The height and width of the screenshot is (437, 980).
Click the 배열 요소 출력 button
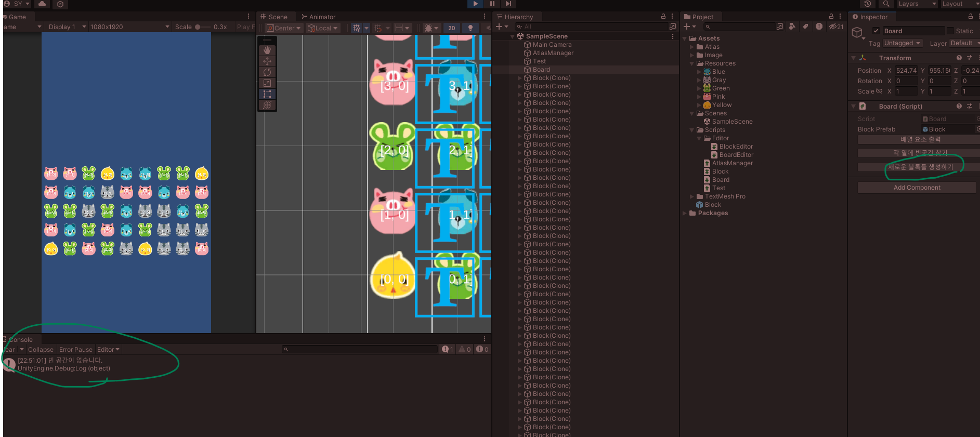(919, 139)
